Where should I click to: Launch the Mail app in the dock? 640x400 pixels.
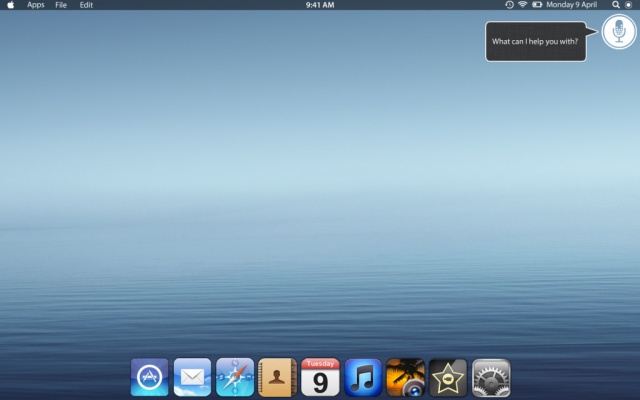(x=192, y=378)
